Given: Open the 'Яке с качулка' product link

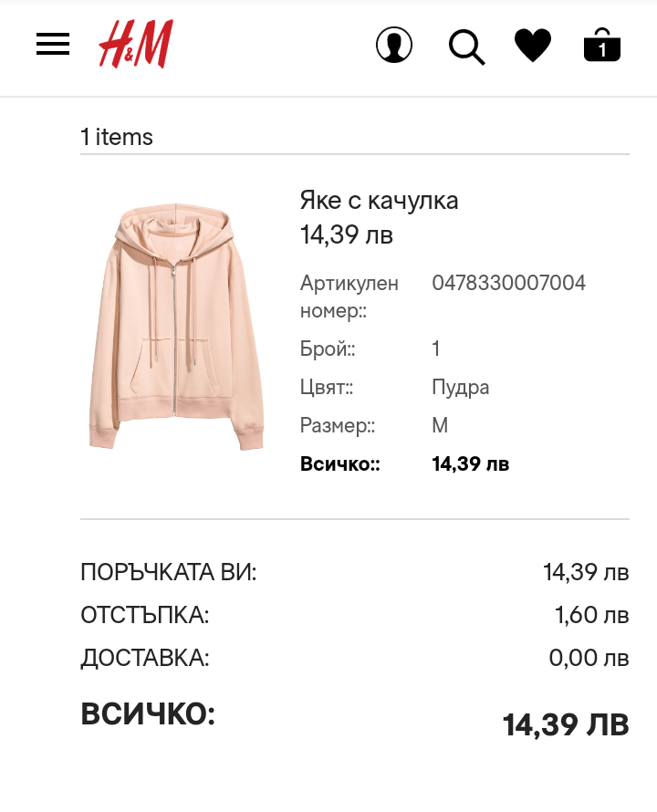Looking at the screenshot, I should (379, 201).
